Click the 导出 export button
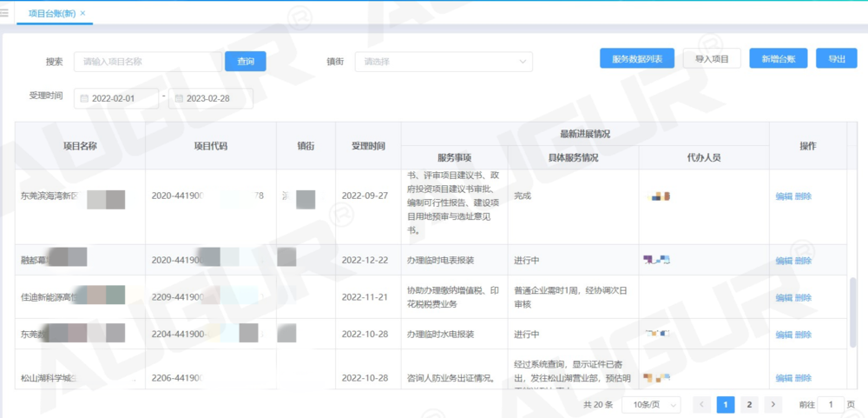 pos(837,59)
